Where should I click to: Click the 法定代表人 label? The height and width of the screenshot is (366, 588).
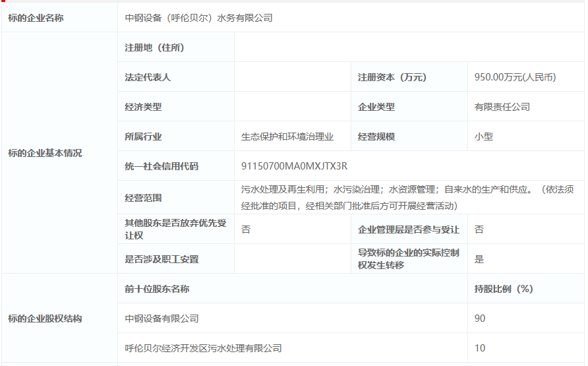coord(148,77)
